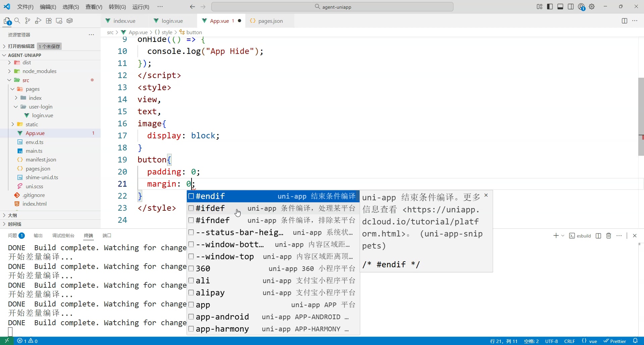
Task: Open the 文件(E) menu
Action: [25, 6]
